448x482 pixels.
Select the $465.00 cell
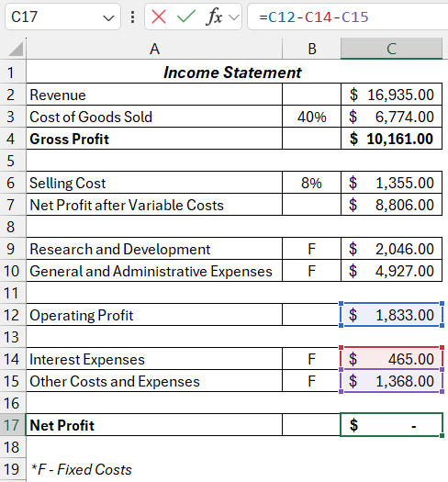pos(391,359)
